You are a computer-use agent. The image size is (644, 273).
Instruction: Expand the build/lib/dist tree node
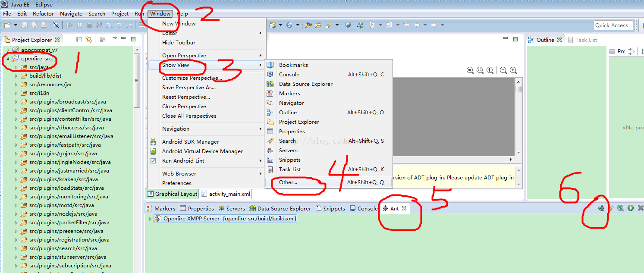16,76
